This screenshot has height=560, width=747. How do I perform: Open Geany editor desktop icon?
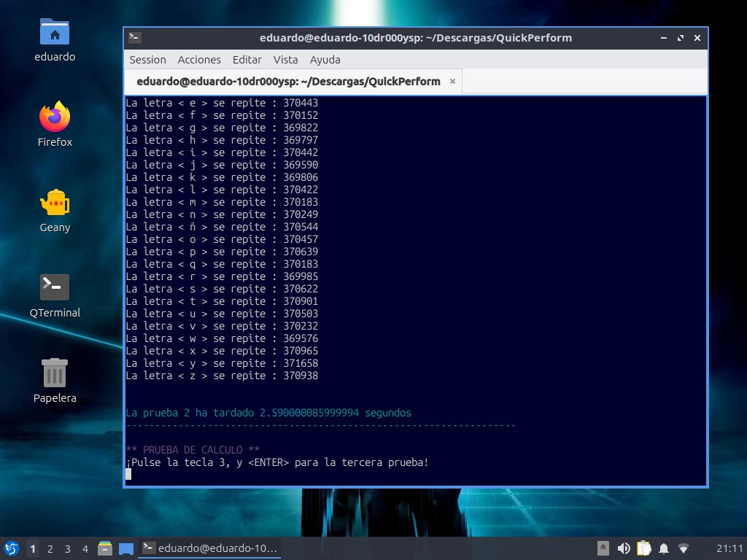(x=54, y=211)
